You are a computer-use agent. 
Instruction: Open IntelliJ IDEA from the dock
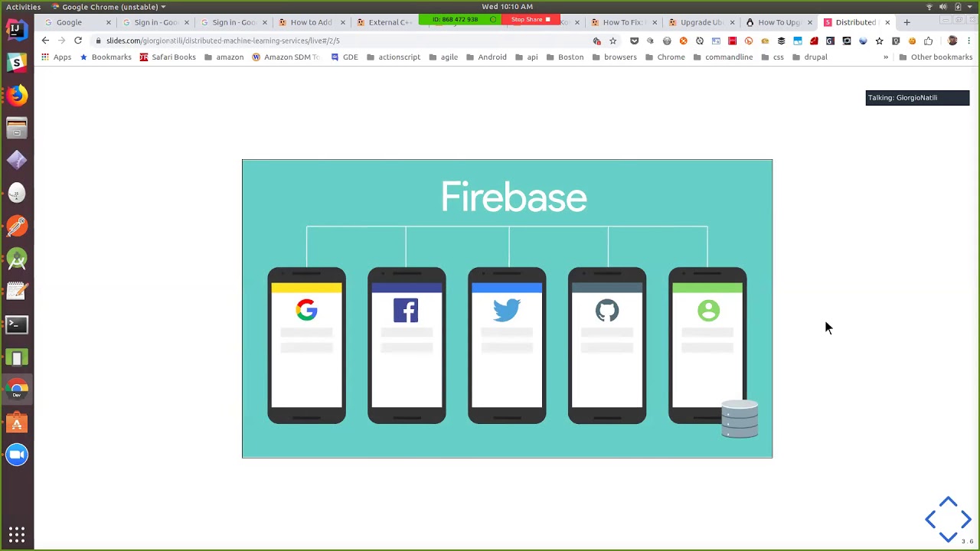[x=16, y=30]
